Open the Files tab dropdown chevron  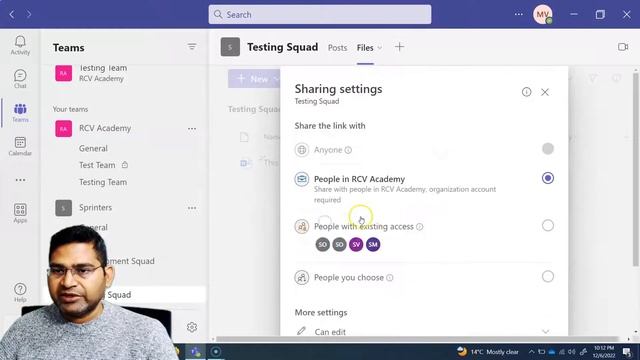point(380,48)
